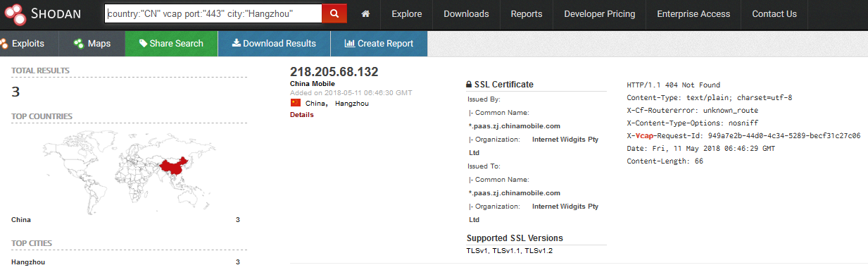The height and width of the screenshot is (270, 868).
Task: Open Enterprise Access page
Action: (693, 13)
